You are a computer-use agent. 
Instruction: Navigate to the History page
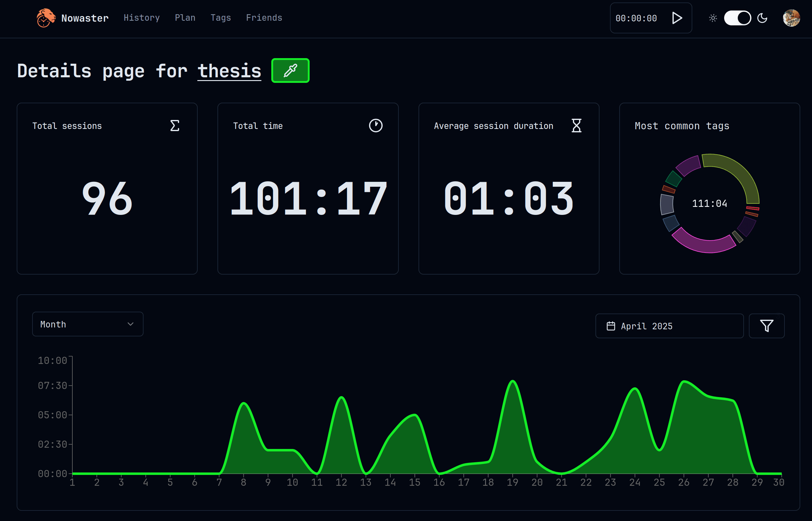click(141, 18)
